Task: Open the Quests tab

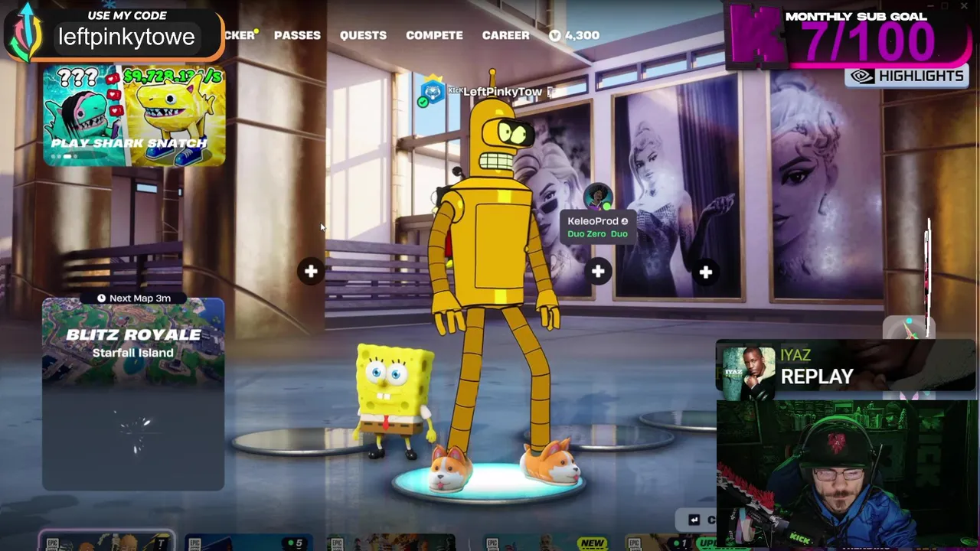Action: (x=363, y=35)
